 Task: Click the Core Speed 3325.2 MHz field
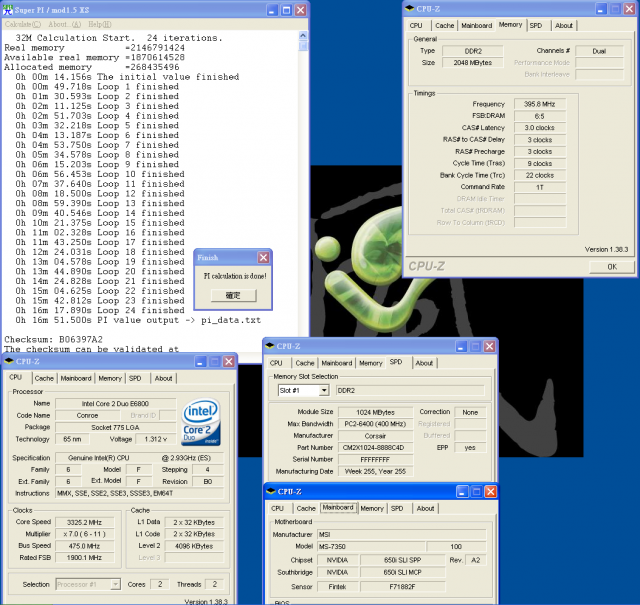click(x=84, y=522)
